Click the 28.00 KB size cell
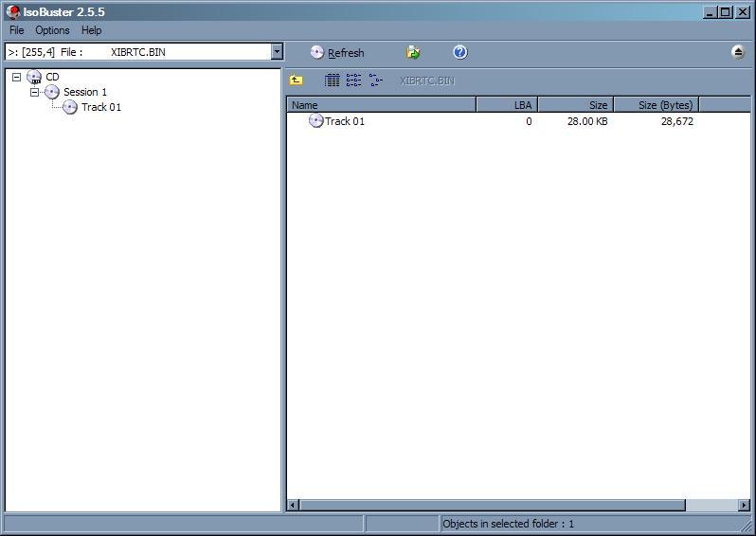 pos(587,121)
